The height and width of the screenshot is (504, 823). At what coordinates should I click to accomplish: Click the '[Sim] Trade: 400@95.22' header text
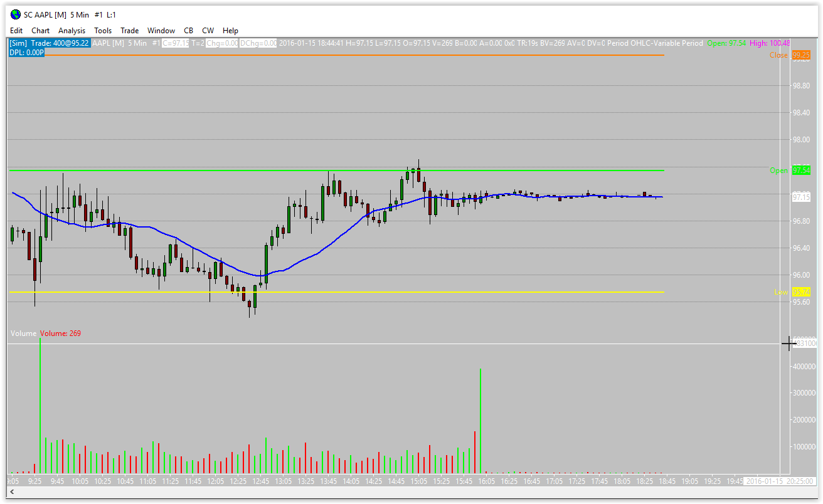tap(49, 43)
